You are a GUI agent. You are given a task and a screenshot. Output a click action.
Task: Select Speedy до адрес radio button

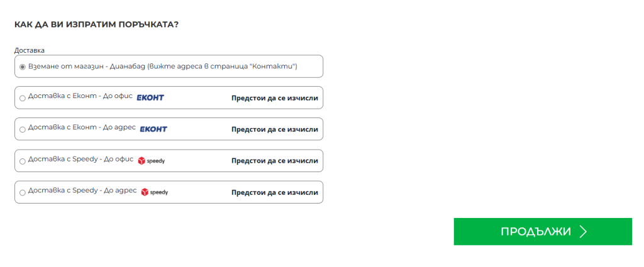[23, 193]
